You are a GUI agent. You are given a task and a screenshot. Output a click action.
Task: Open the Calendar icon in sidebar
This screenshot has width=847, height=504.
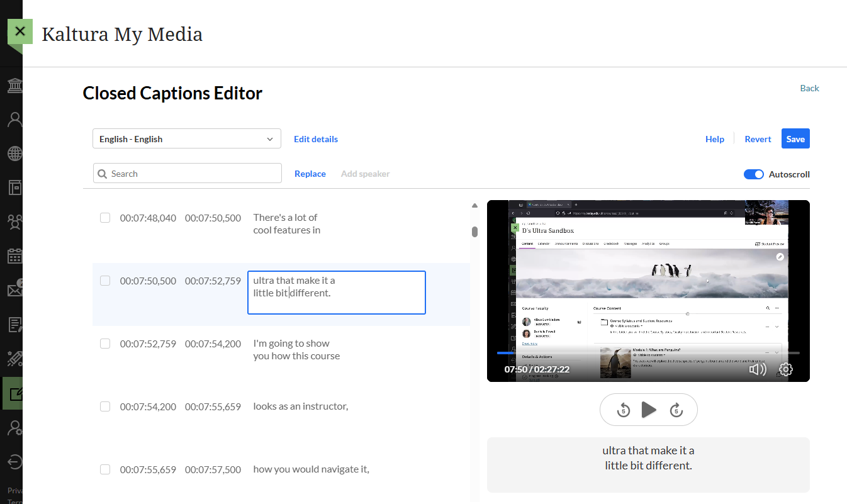click(14, 256)
